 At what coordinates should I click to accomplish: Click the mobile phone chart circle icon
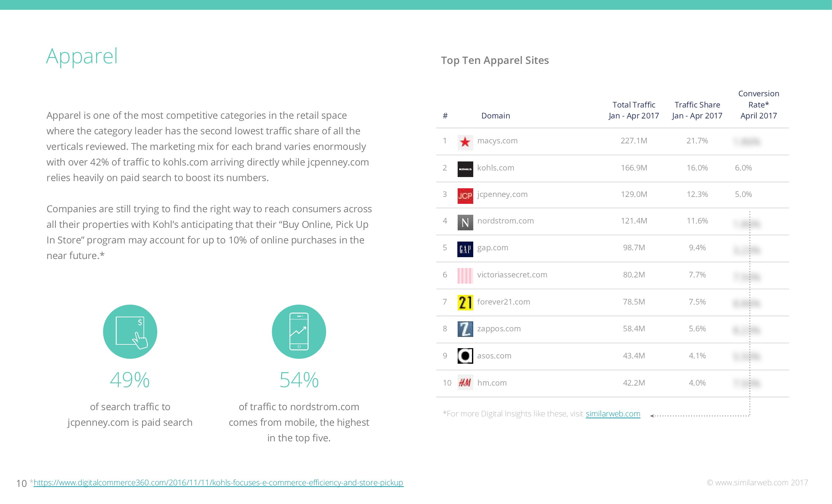pos(299,331)
